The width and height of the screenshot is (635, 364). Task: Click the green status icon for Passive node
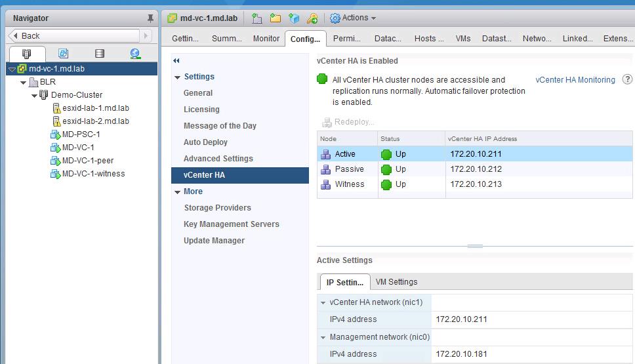(x=386, y=169)
